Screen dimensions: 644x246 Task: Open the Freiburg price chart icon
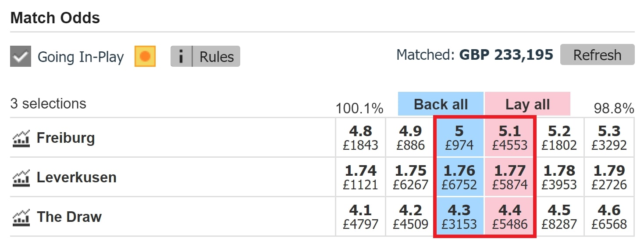[21, 138]
